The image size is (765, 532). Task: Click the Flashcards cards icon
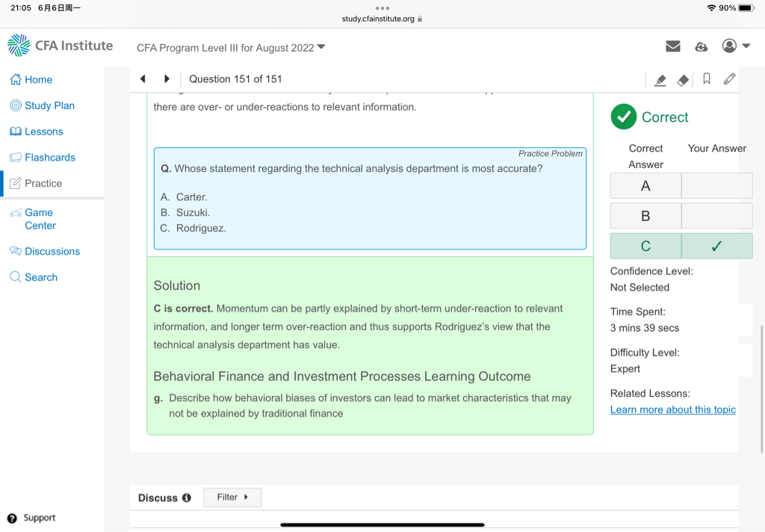(x=16, y=157)
